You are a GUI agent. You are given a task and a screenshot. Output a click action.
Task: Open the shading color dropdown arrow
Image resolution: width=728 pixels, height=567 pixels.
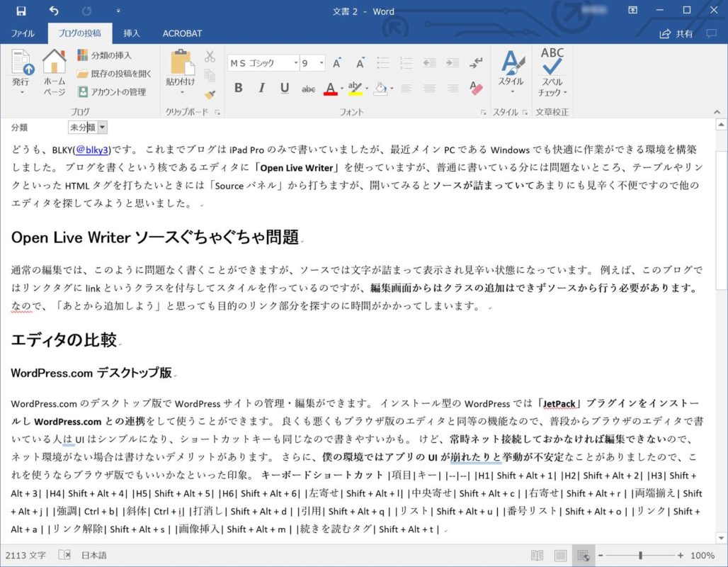pos(392,88)
